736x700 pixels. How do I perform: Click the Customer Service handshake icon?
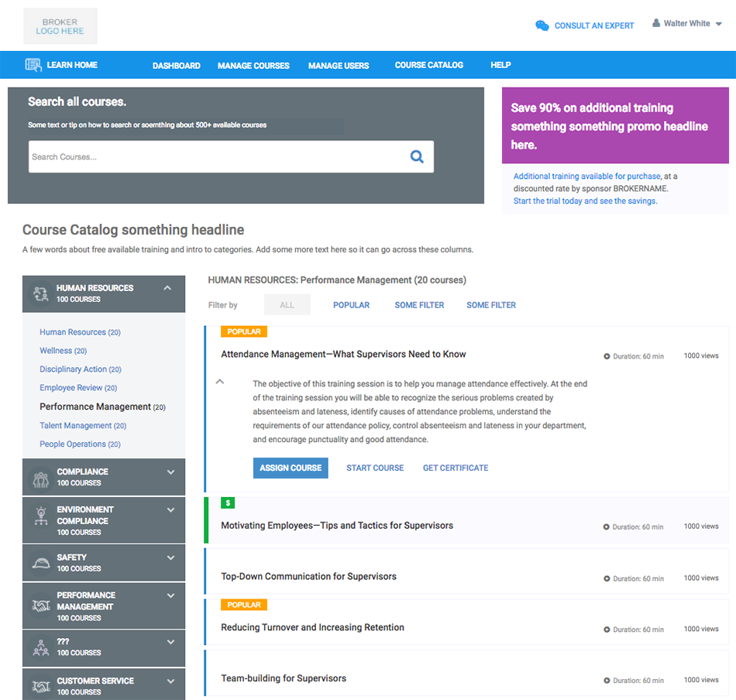[x=40, y=686]
